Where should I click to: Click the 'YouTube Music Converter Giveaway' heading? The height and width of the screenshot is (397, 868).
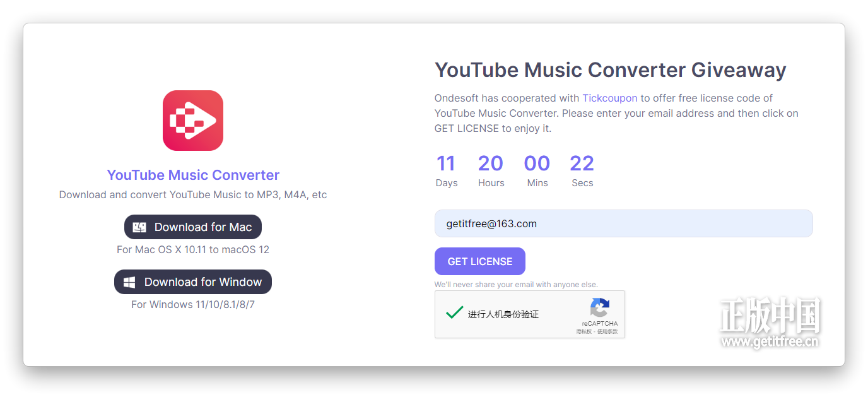click(x=610, y=70)
